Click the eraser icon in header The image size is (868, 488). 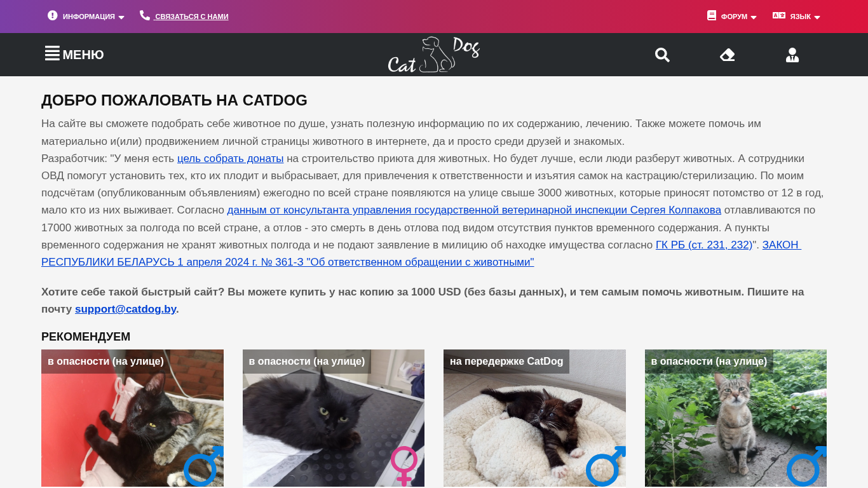tap(728, 55)
